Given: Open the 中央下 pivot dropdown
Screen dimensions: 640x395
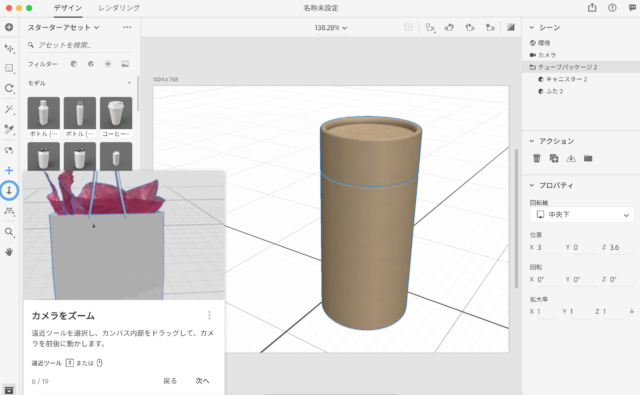Looking at the screenshot, I should (582, 215).
